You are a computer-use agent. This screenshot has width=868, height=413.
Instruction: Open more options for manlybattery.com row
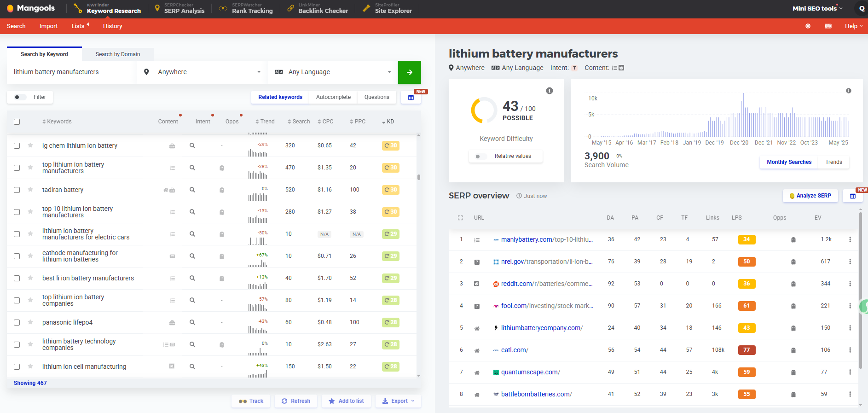850,239
